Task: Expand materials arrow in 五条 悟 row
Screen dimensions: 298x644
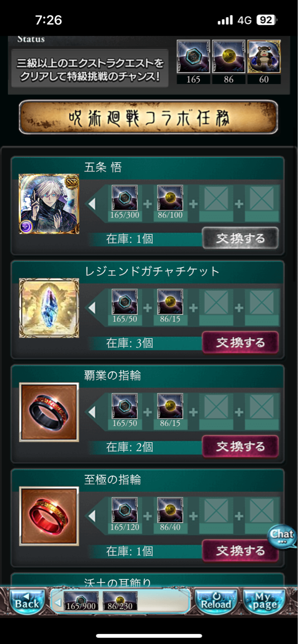Action: [x=92, y=204]
